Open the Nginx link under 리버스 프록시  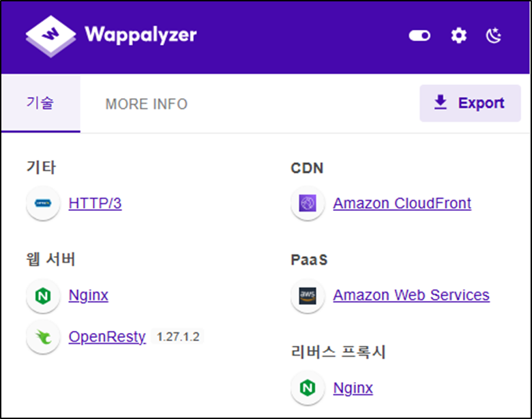(x=353, y=388)
